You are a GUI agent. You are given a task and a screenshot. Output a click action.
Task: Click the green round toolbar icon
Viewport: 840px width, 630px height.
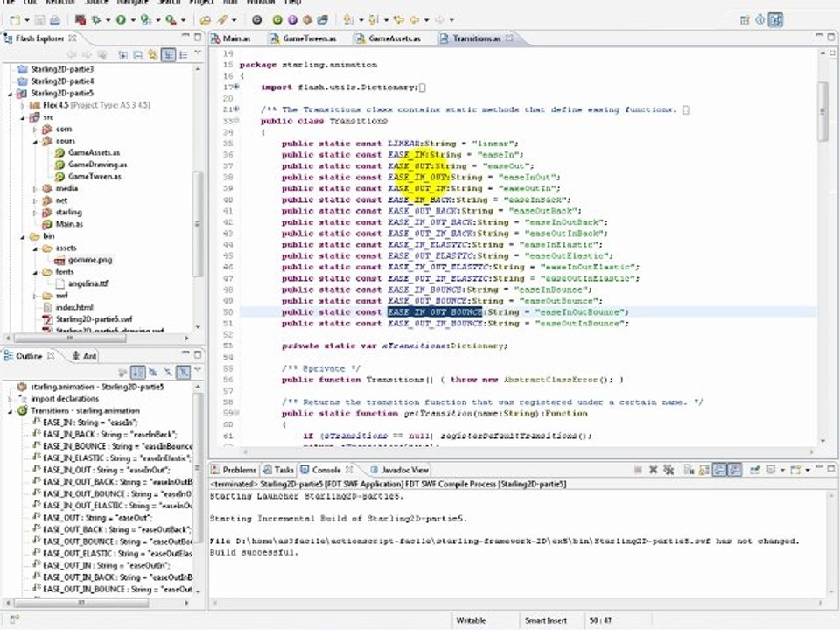point(277,20)
